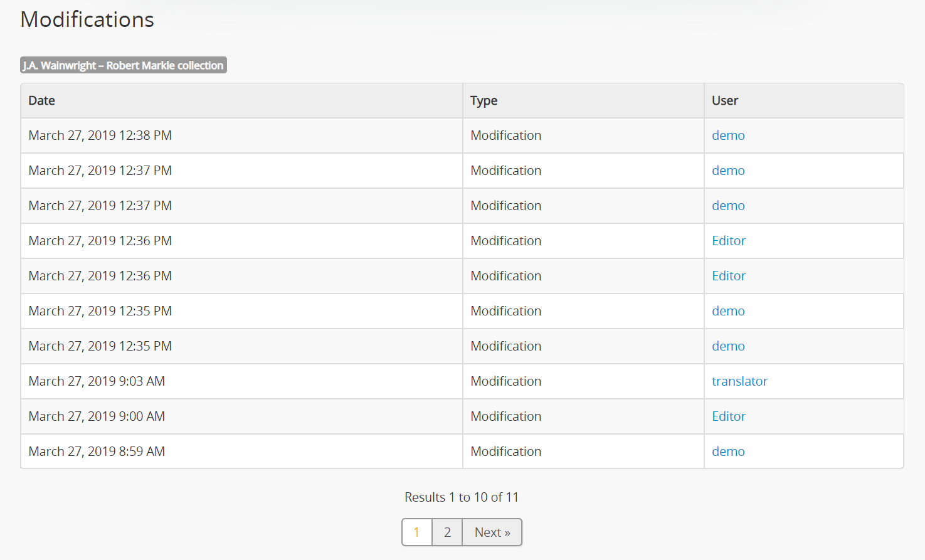Select page 1 in the pagination
The height and width of the screenshot is (560, 925).
pyautogui.click(x=416, y=532)
